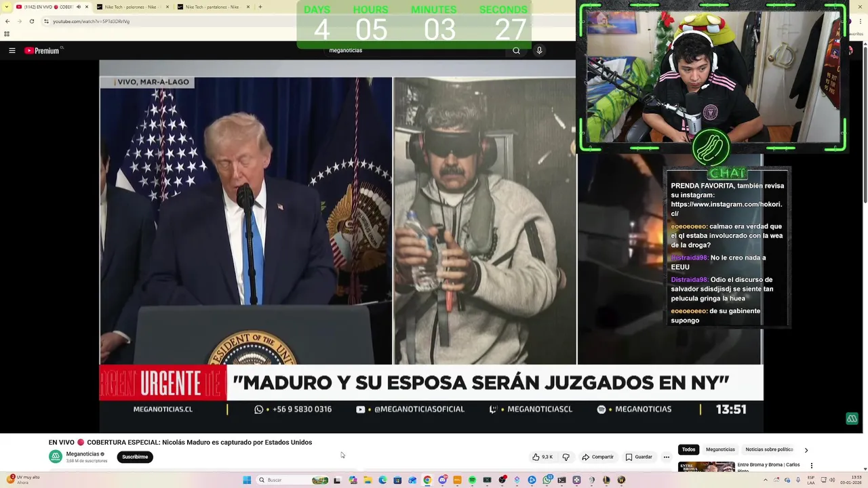
Task: Expand the tab search dropdown arrow
Action: [7, 7]
